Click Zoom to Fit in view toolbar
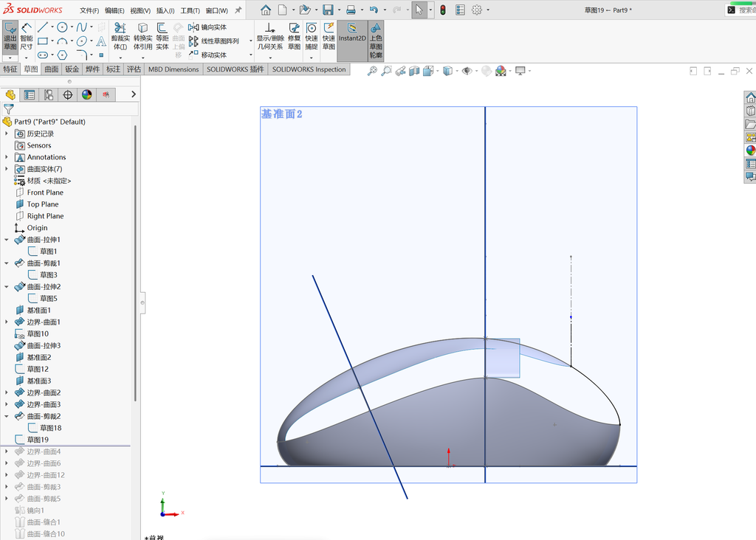The width and height of the screenshot is (756, 540). (372, 72)
